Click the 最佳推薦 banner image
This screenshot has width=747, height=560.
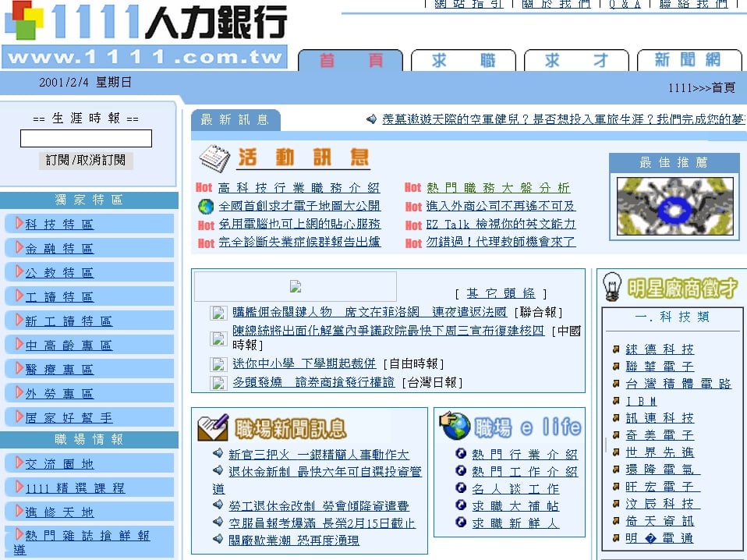click(674, 207)
